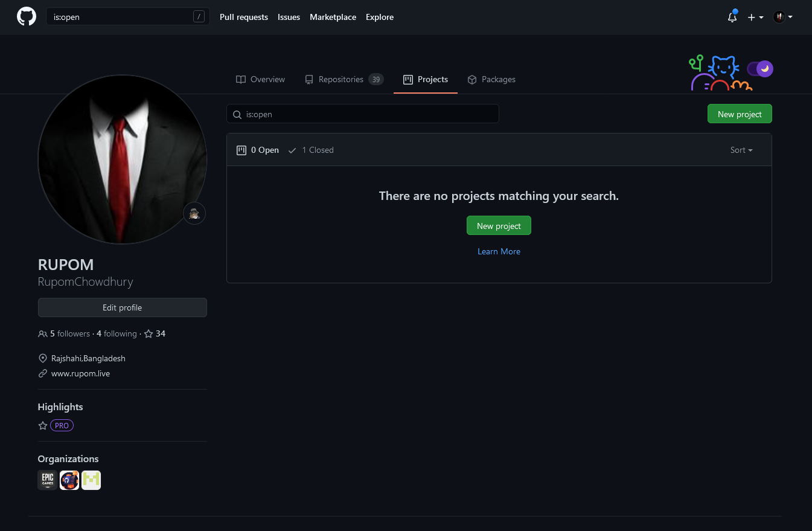Click the projects search field

pos(362,114)
